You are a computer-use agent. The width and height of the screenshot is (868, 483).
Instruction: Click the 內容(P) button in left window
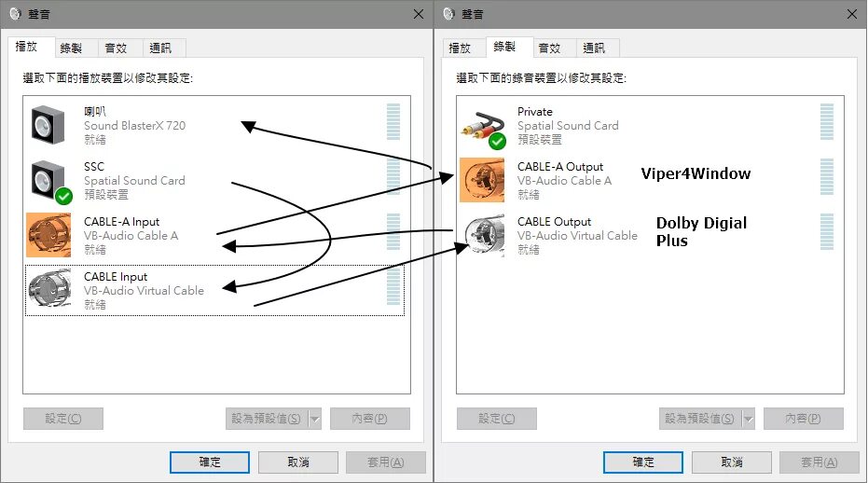pos(370,419)
